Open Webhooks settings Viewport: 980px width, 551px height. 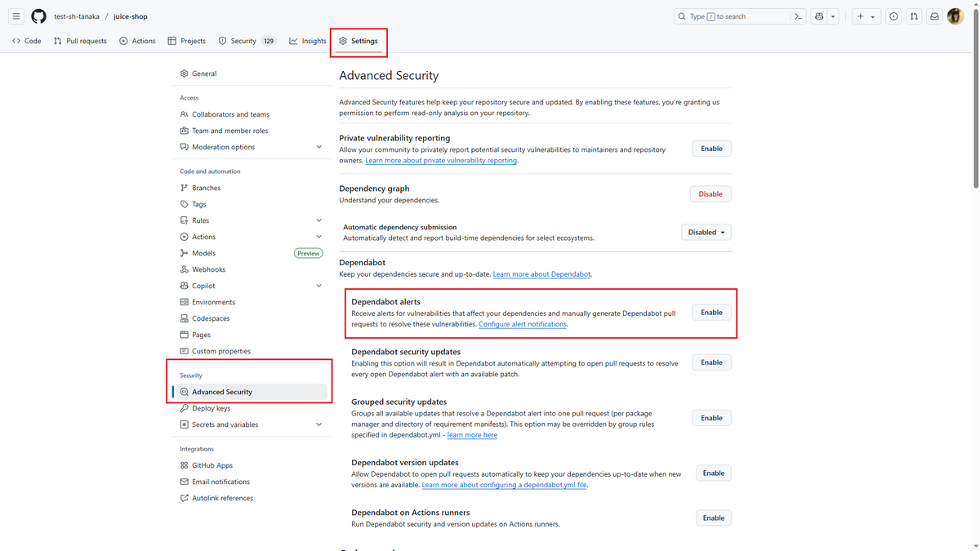pyautogui.click(x=251, y=269)
